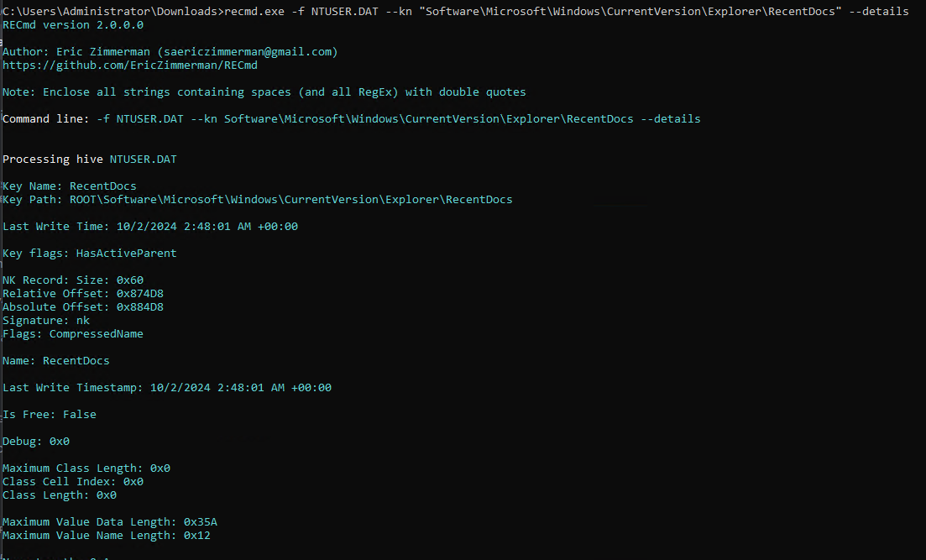
Task: Click the NK Record Size 0x60 line
Action: (x=73, y=280)
